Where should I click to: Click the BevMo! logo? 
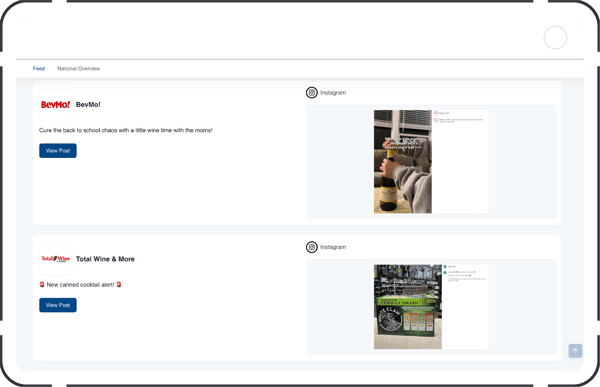point(55,105)
